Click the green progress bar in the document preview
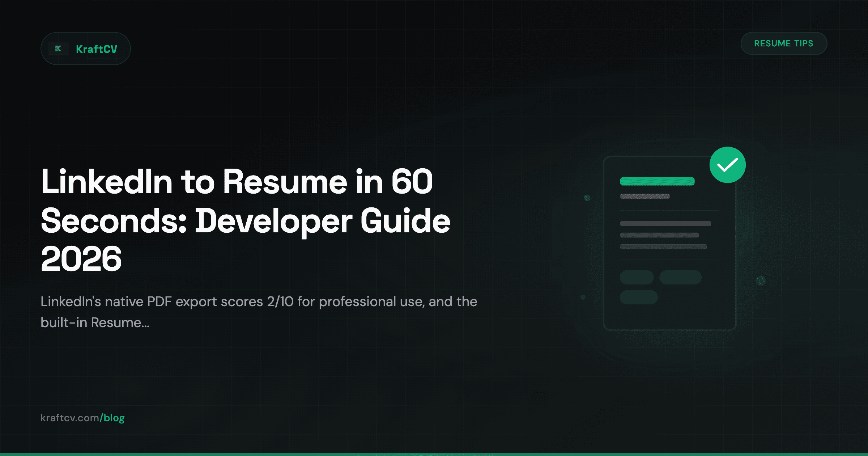The width and height of the screenshot is (868, 456). [x=657, y=181]
